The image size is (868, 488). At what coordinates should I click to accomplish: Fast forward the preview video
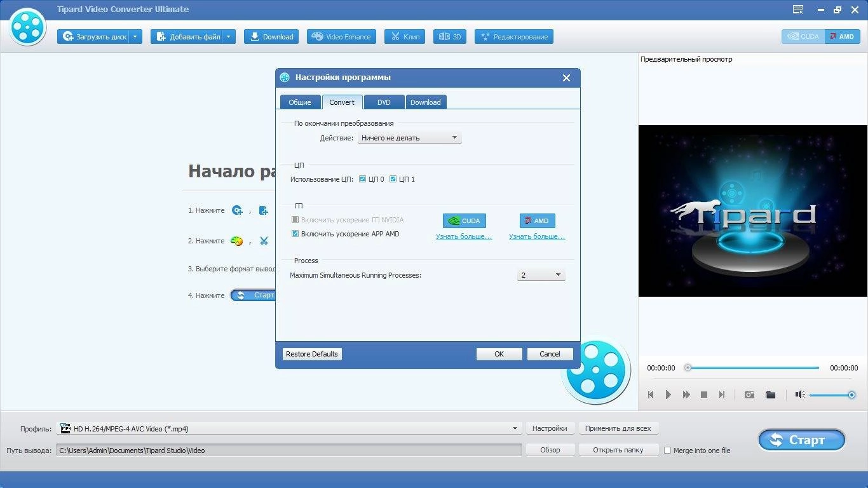tap(686, 395)
